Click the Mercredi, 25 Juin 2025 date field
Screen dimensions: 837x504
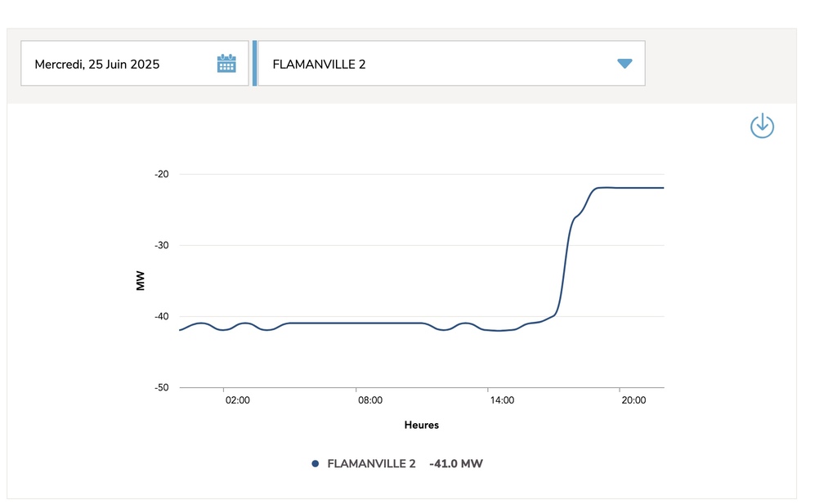tap(135, 64)
